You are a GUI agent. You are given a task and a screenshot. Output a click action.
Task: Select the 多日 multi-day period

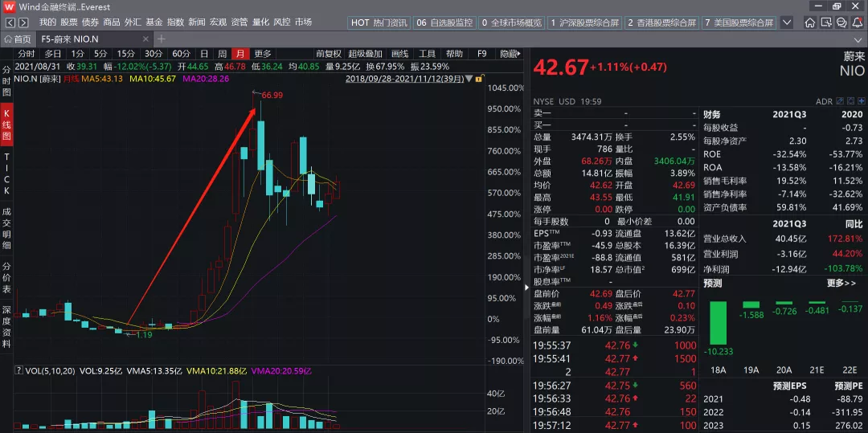click(x=52, y=54)
